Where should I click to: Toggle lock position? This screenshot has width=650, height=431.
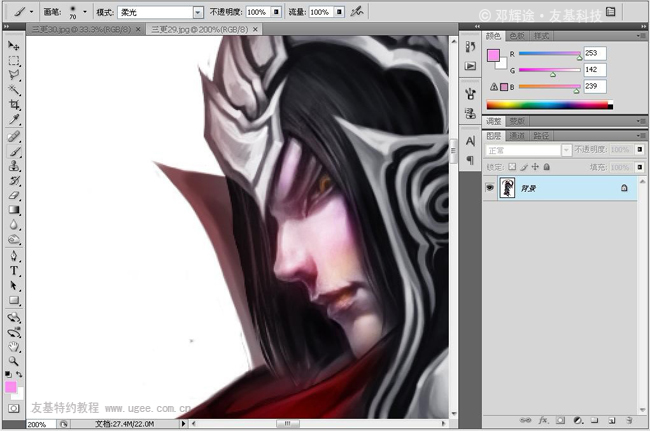pyautogui.click(x=535, y=167)
